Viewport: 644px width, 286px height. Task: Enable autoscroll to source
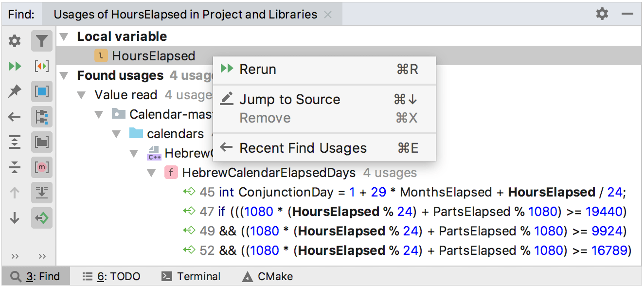(41, 218)
